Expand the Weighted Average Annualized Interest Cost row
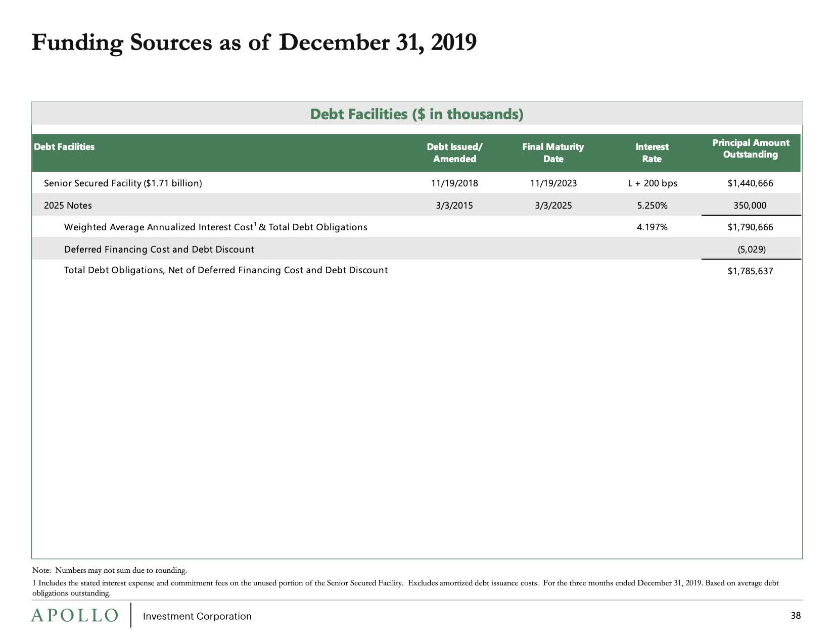 click(x=216, y=227)
